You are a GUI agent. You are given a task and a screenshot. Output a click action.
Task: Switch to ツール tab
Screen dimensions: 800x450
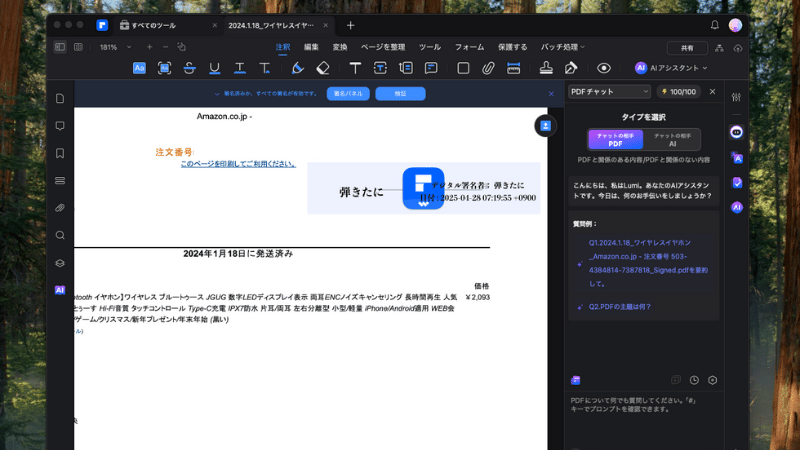click(x=430, y=47)
